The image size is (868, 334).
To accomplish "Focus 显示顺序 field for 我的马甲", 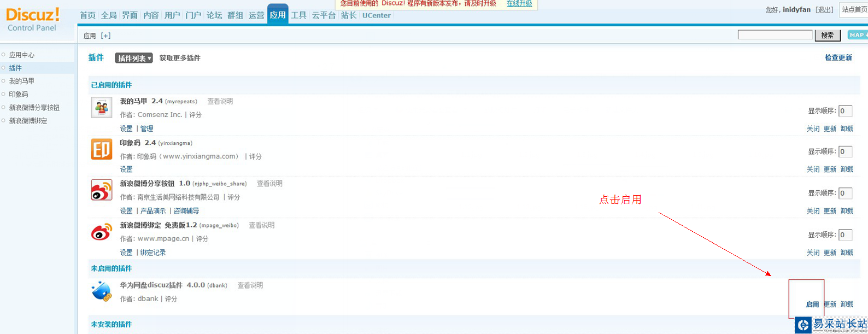I will click(845, 111).
